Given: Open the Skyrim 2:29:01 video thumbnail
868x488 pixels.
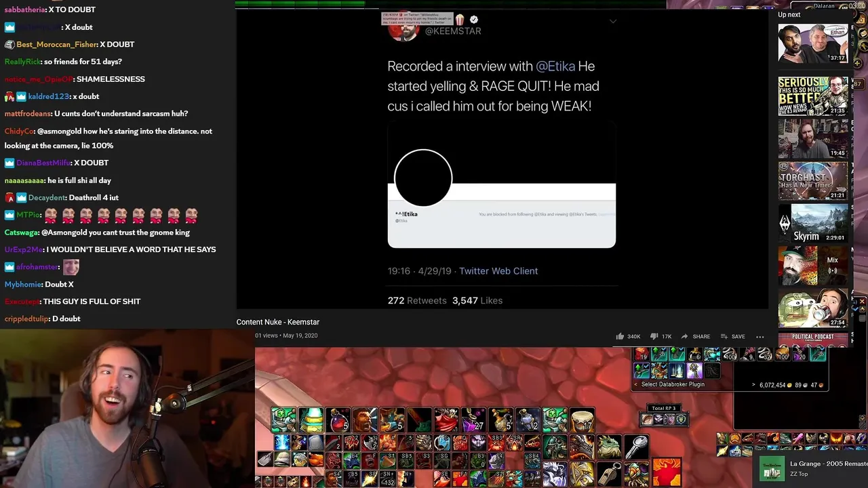Looking at the screenshot, I should click(x=812, y=223).
